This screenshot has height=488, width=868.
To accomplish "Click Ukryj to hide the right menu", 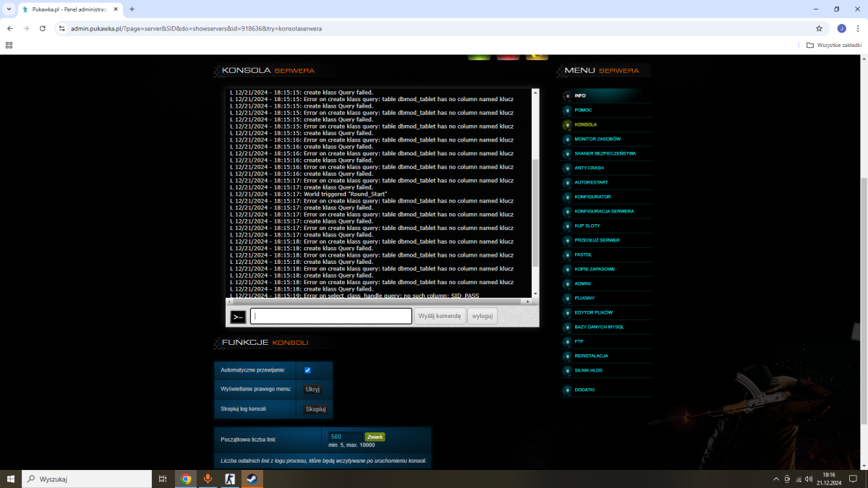I will coord(312,389).
